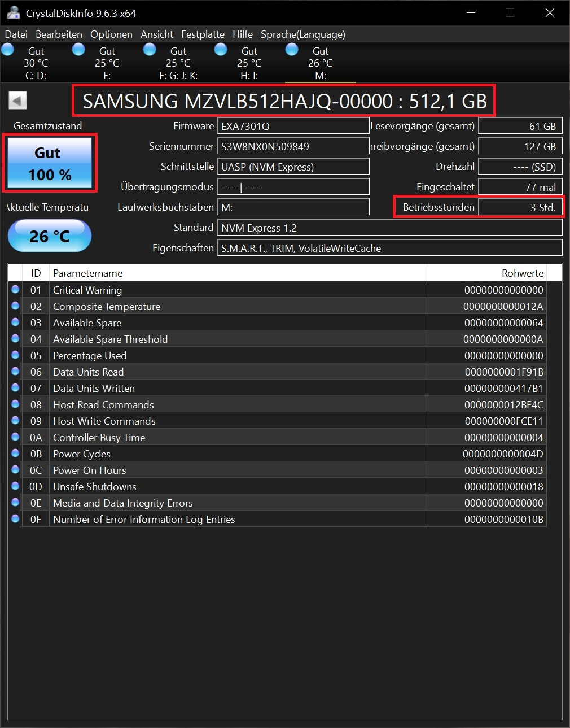Open the Datei menu
This screenshot has height=728, width=570.
[16, 34]
